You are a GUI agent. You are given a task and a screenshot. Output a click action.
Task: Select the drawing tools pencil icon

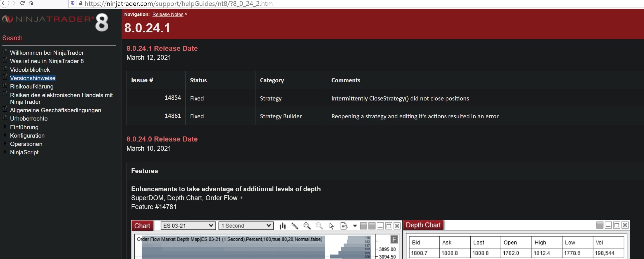(295, 226)
